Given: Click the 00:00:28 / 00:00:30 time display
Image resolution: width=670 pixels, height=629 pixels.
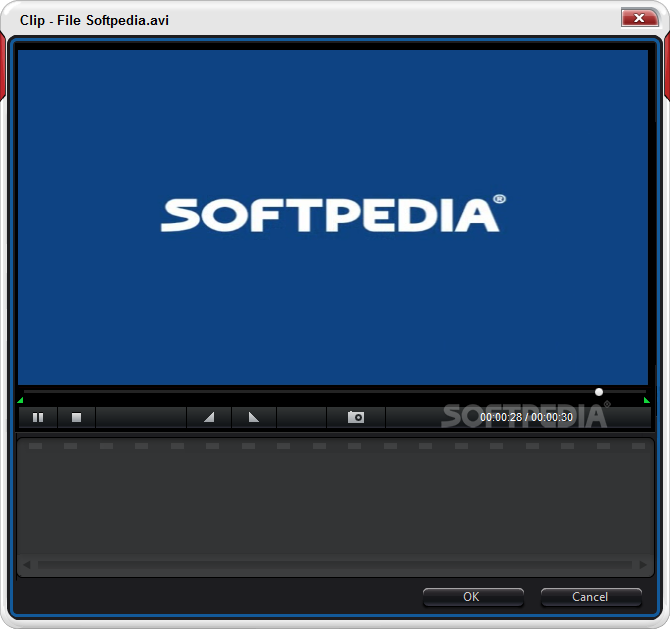Looking at the screenshot, I should pos(526,417).
